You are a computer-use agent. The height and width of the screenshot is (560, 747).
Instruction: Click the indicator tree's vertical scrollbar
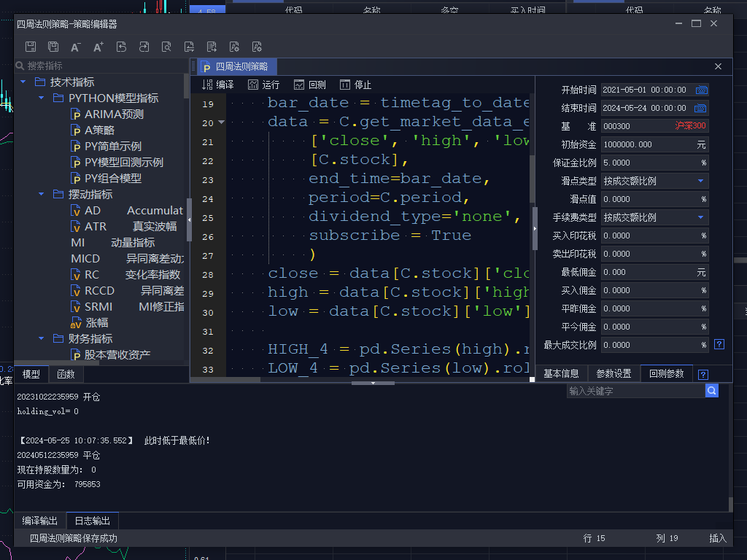(x=186, y=86)
